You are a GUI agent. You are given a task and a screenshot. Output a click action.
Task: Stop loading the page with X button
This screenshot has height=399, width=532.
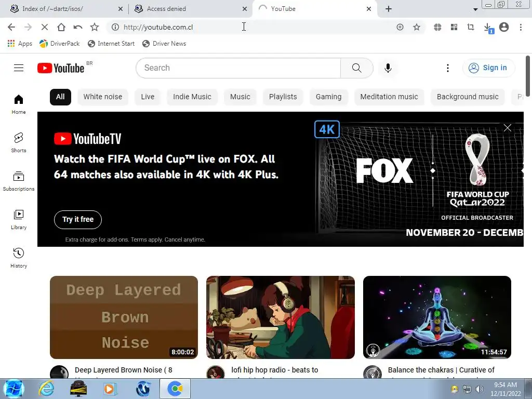point(45,27)
